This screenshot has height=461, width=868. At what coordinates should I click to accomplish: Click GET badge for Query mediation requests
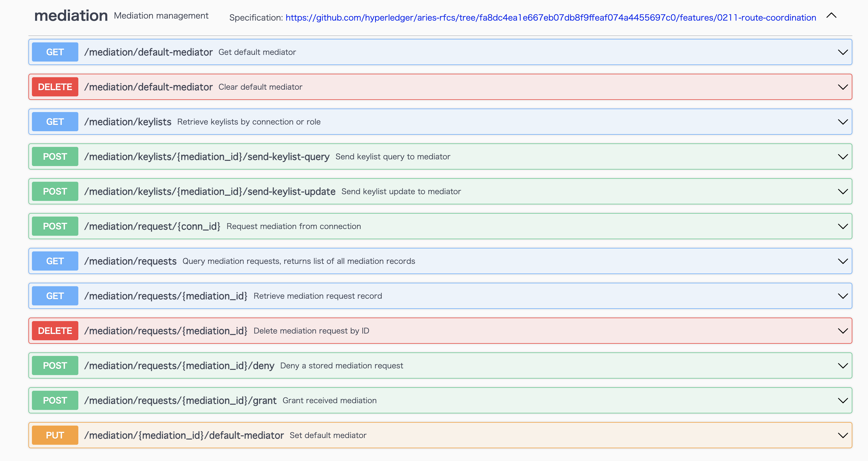[x=55, y=261]
